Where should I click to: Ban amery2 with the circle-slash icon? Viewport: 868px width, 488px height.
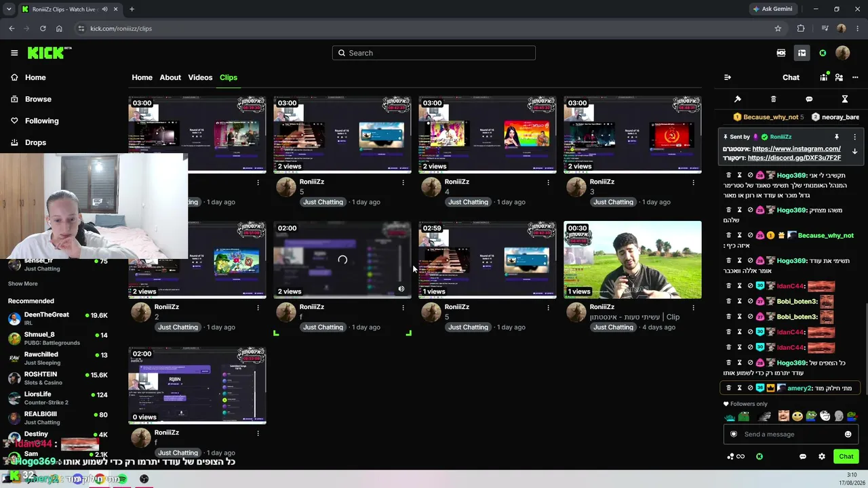click(751, 388)
